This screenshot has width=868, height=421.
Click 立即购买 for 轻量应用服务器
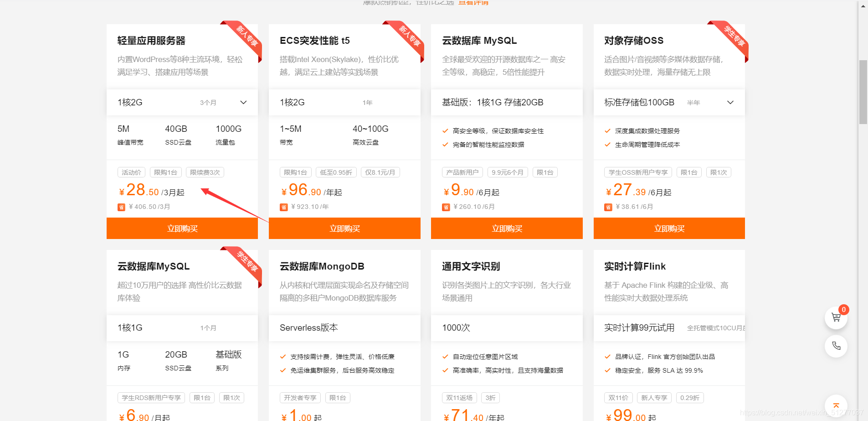[x=182, y=229]
